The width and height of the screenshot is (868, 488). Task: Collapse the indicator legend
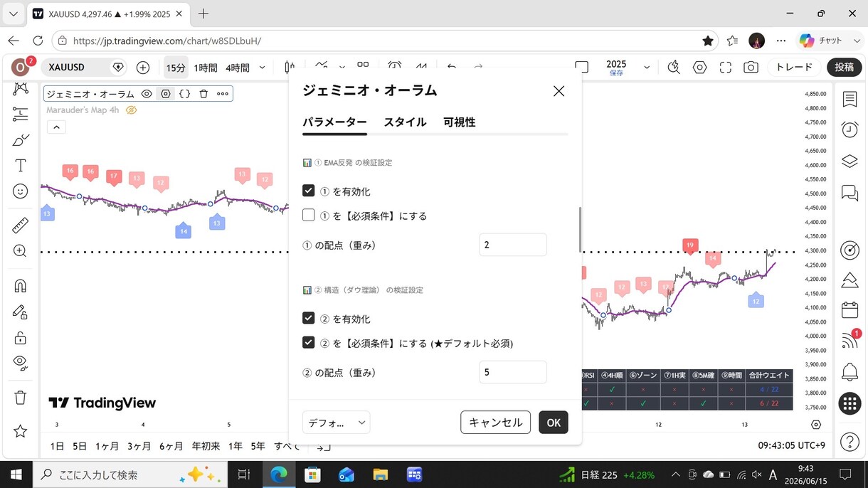click(56, 127)
